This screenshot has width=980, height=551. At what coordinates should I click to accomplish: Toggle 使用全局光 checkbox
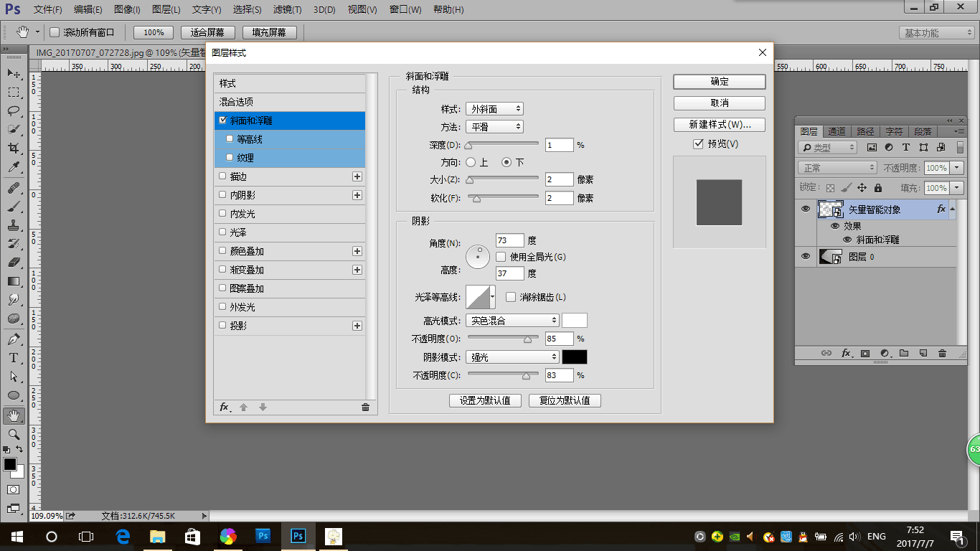pyautogui.click(x=501, y=257)
